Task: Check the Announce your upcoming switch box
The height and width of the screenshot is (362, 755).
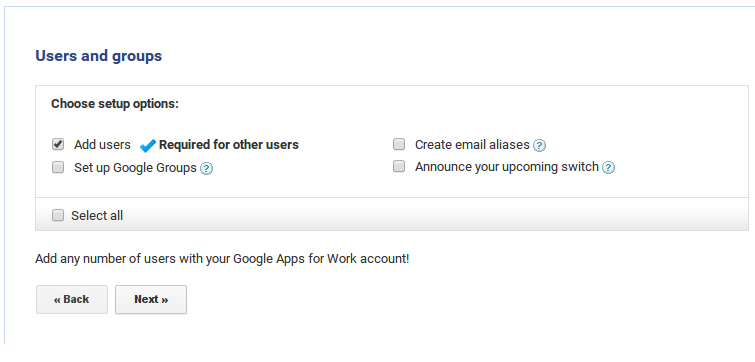Action: point(399,167)
